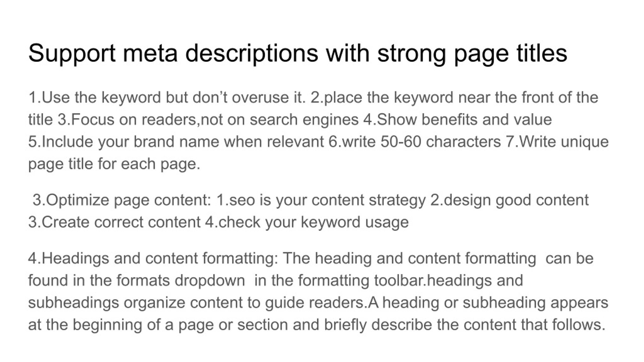Click the slide title 'Support meta descriptions'
Image resolution: width=644 pixels, height=362 pixels.
pyautogui.click(x=173, y=54)
